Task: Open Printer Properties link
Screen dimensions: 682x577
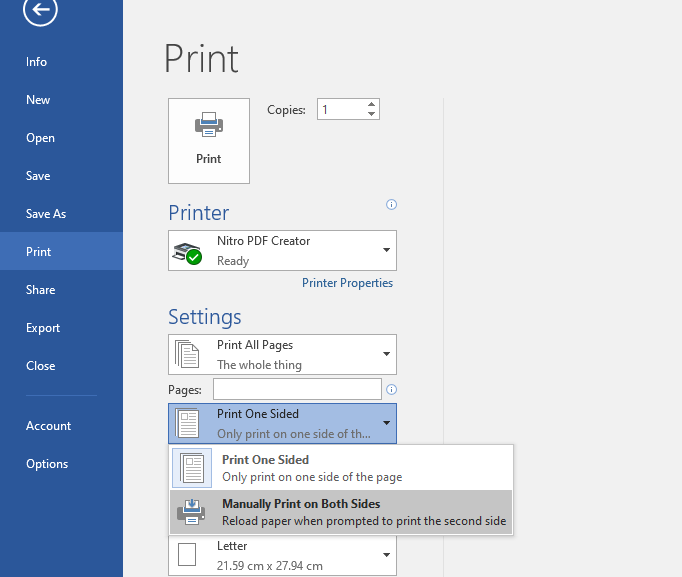Action: point(348,283)
